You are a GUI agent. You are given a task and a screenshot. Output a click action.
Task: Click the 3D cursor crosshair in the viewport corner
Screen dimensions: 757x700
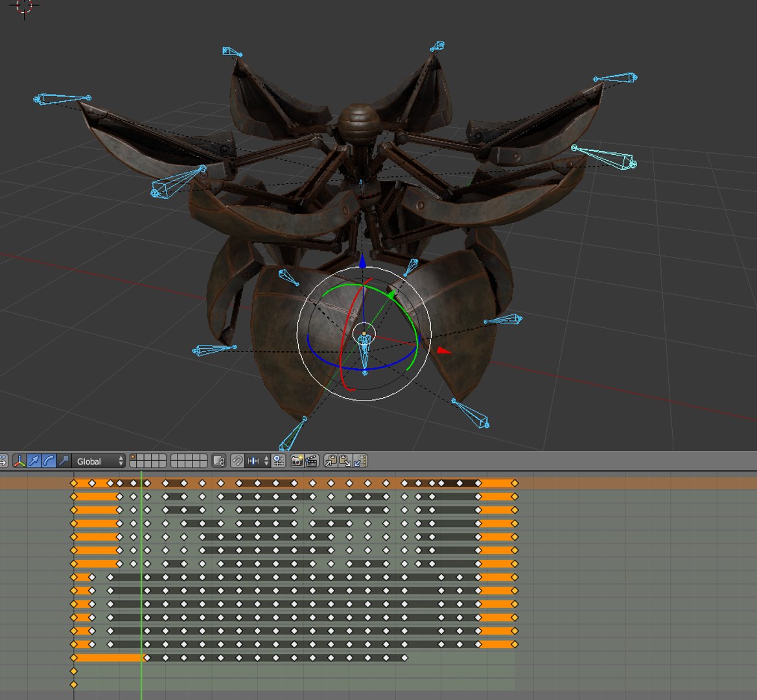click(24, 6)
